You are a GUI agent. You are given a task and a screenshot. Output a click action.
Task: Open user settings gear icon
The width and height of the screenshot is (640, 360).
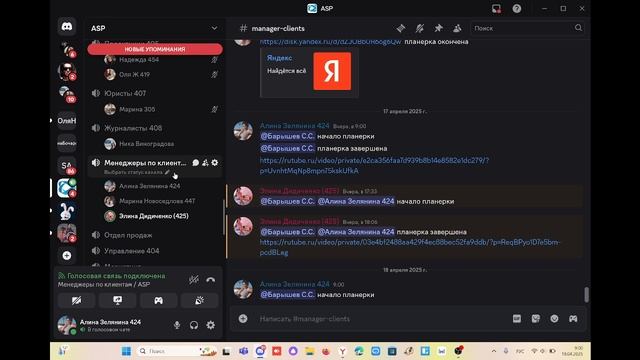click(x=211, y=325)
